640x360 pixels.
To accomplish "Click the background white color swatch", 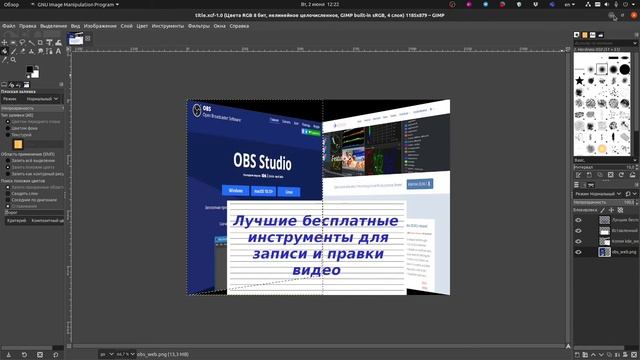I will (x=36, y=74).
